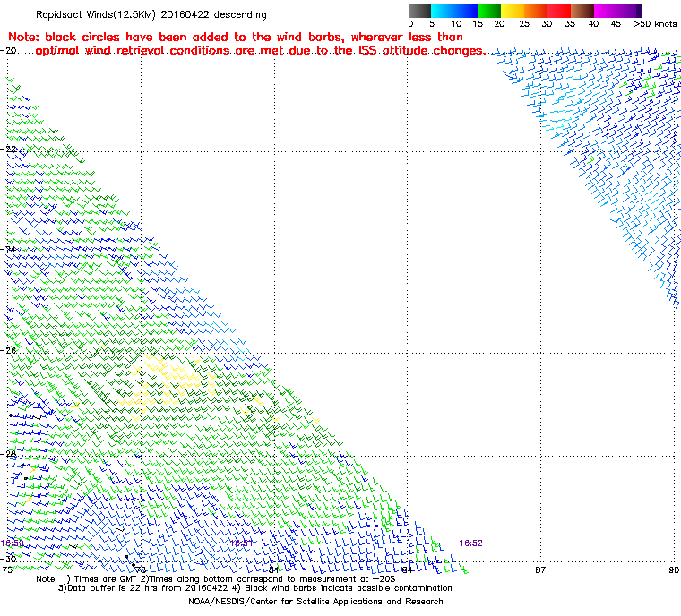Click the '45' label under the color scale

pos(616,24)
